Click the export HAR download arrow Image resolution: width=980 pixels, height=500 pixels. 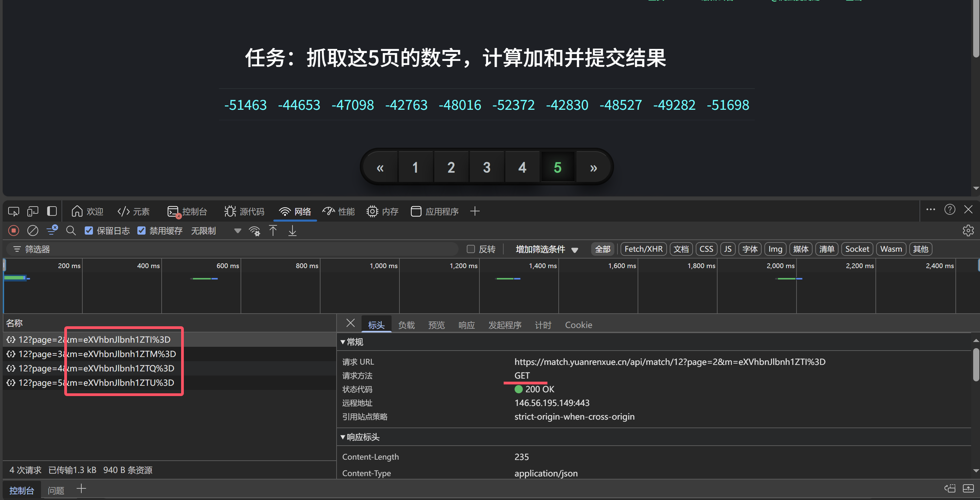coord(292,231)
